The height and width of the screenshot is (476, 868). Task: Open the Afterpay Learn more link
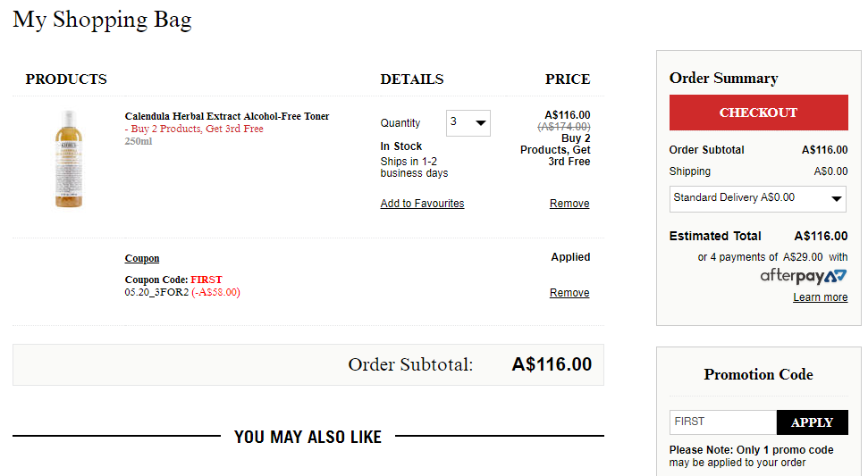click(820, 297)
